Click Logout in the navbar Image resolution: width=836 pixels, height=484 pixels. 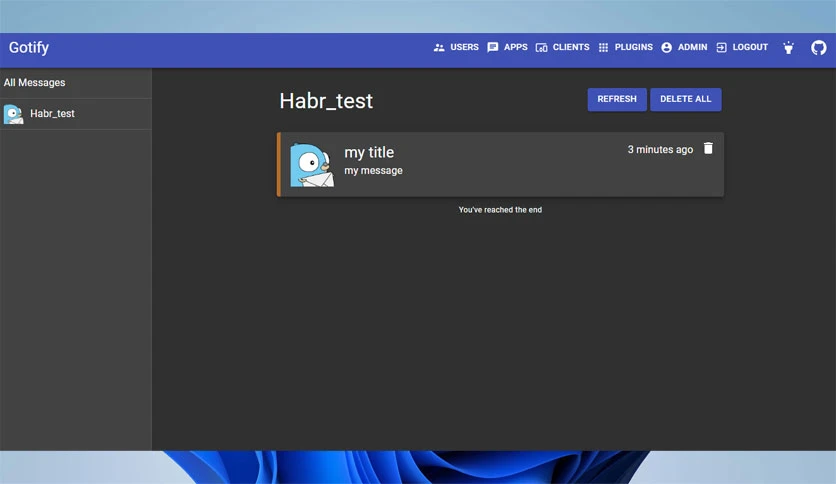[742, 47]
